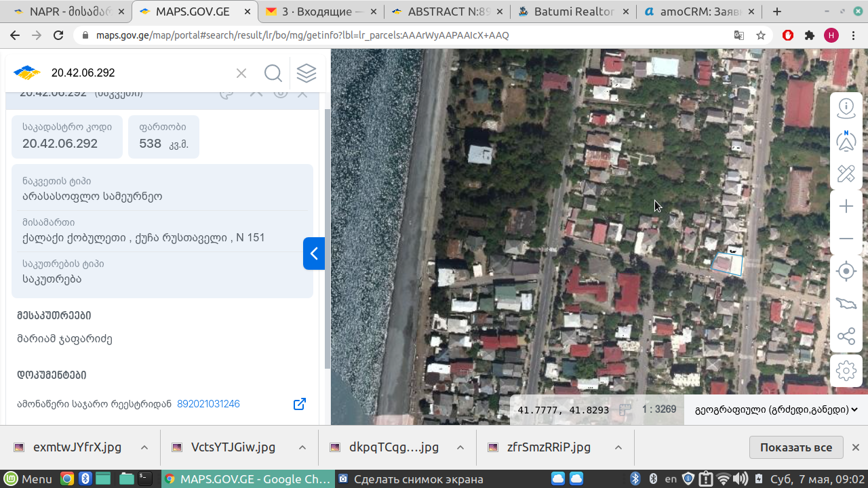Screen dimensions: 868x488
Task: Click the volume tray icon
Action: click(741, 479)
